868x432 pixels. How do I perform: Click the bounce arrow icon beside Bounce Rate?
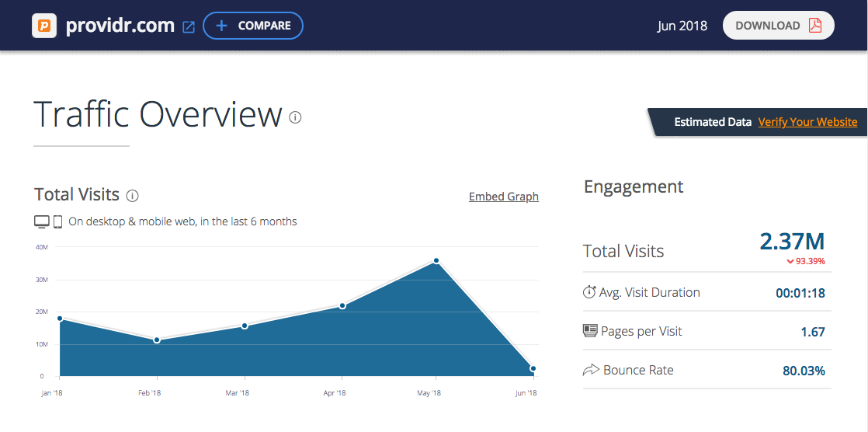tap(591, 371)
